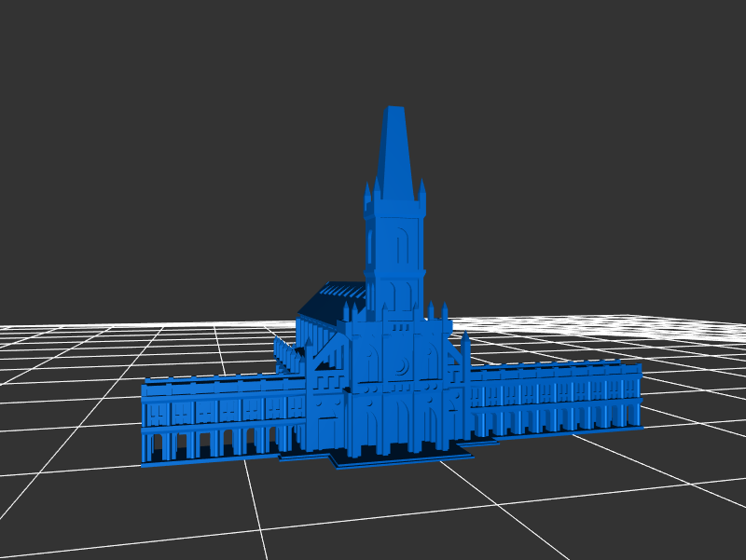
Task: Click the tip of the central spire
Action: 394,109
